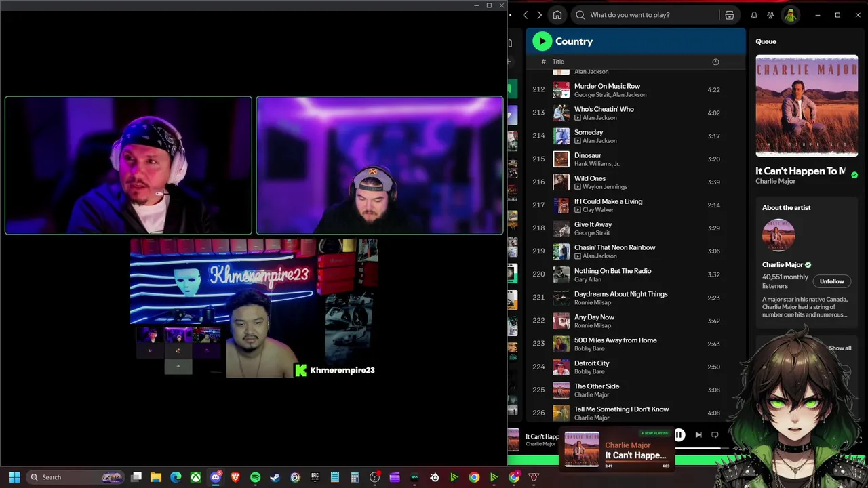Launch Brave browser from the taskbar
This screenshot has width=868, height=488.
tap(235, 477)
